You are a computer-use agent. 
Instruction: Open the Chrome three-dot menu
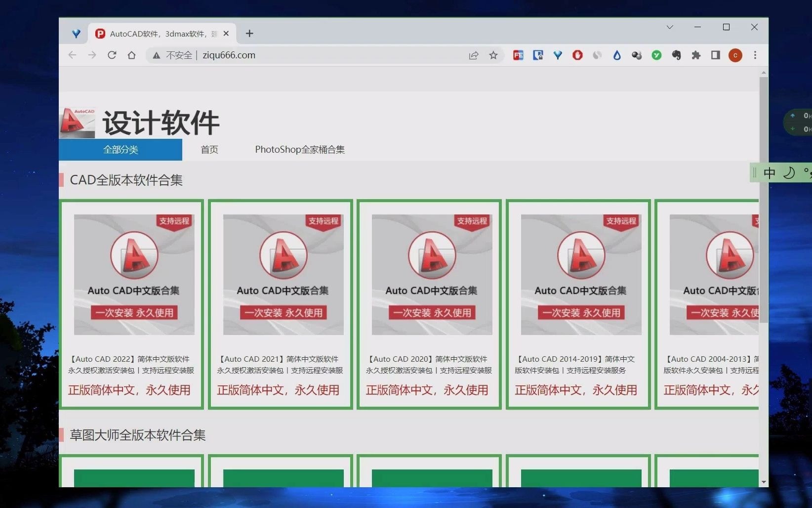[x=755, y=55]
